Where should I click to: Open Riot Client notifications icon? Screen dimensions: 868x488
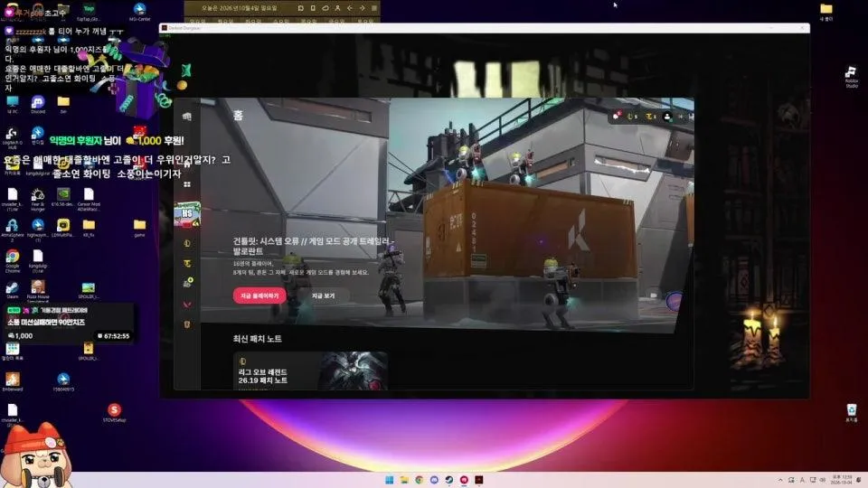point(616,116)
